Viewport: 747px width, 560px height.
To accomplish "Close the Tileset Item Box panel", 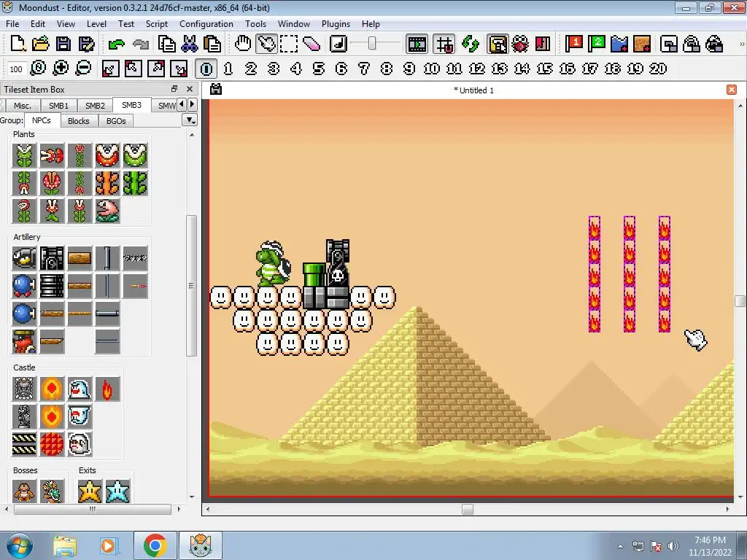I will (190, 88).
